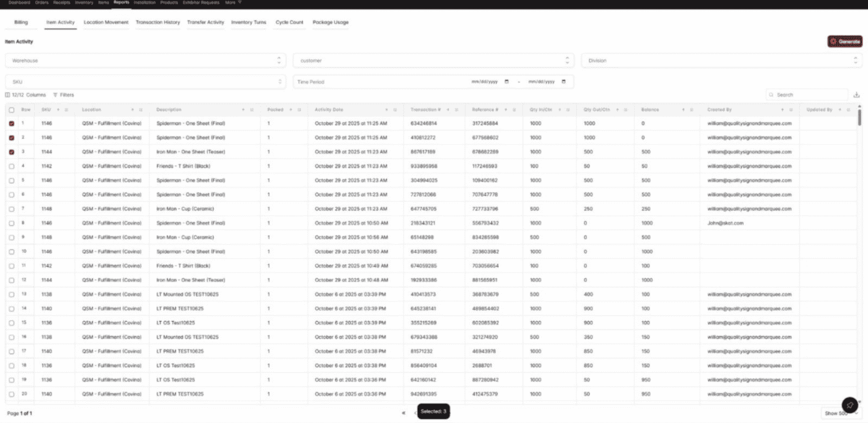The width and height of the screenshot is (868, 423).
Task: Uncheck row 3 Iron Man checkbox
Action: [x=11, y=152]
